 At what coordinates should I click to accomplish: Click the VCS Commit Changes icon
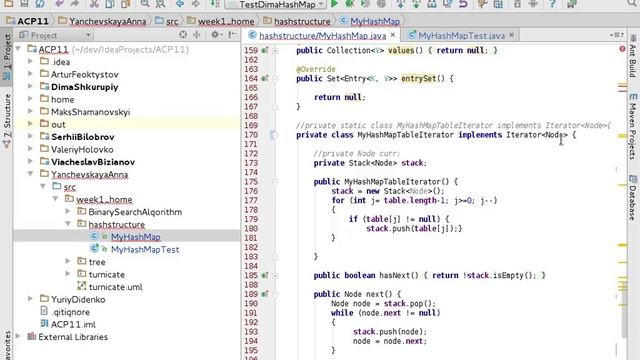[416, 4]
